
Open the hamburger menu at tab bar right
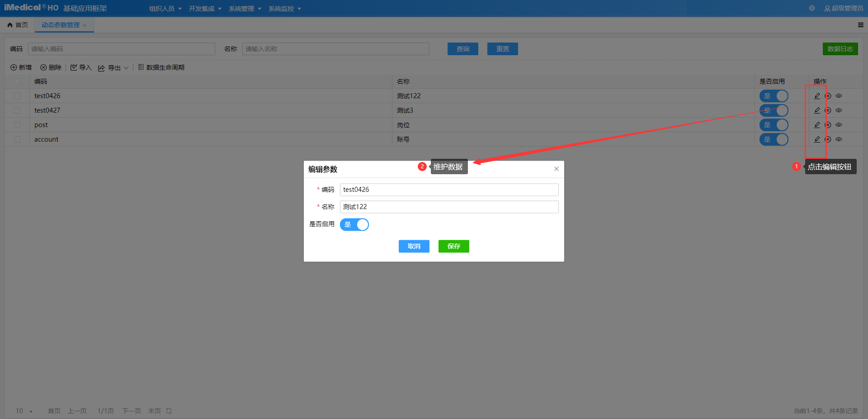[861, 25]
